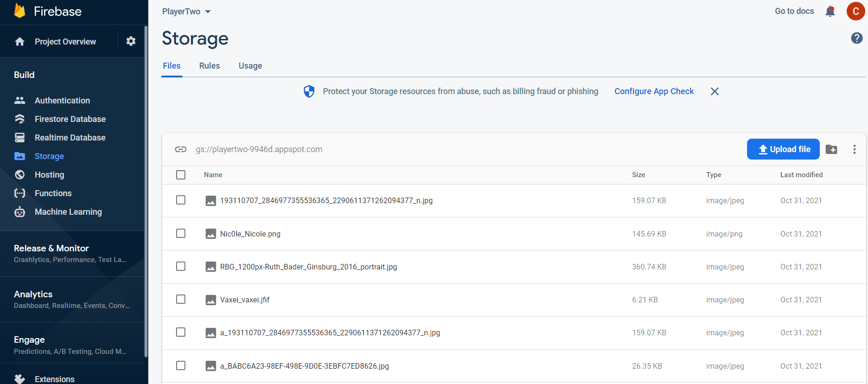
Task: Open file Nic0le_Nicole.png
Action: point(250,234)
